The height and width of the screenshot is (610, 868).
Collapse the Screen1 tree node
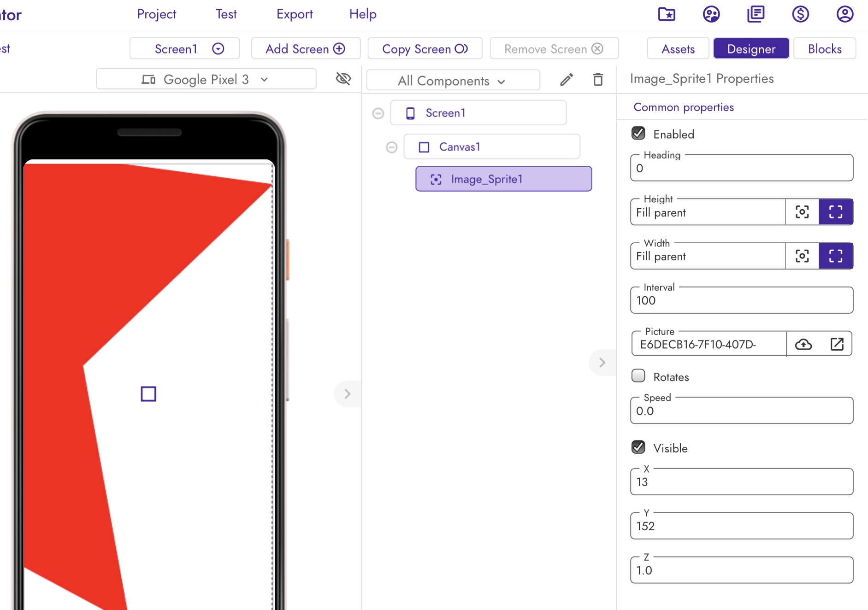(378, 113)
